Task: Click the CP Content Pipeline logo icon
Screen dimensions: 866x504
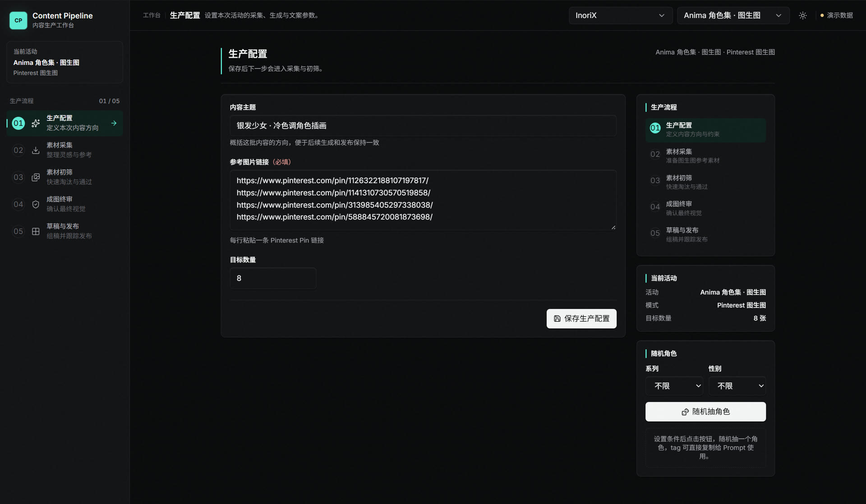Action: coord(18,20)
